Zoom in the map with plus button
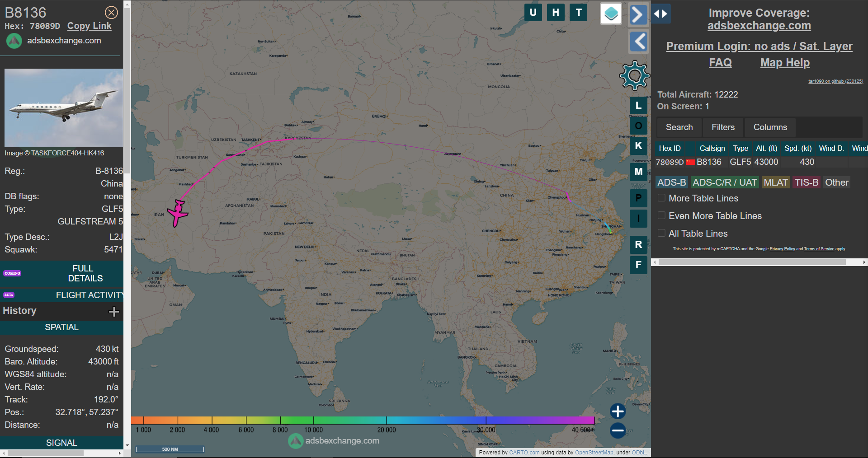The height and width of the screenshot is (458, 868). (x=618, y=411)
